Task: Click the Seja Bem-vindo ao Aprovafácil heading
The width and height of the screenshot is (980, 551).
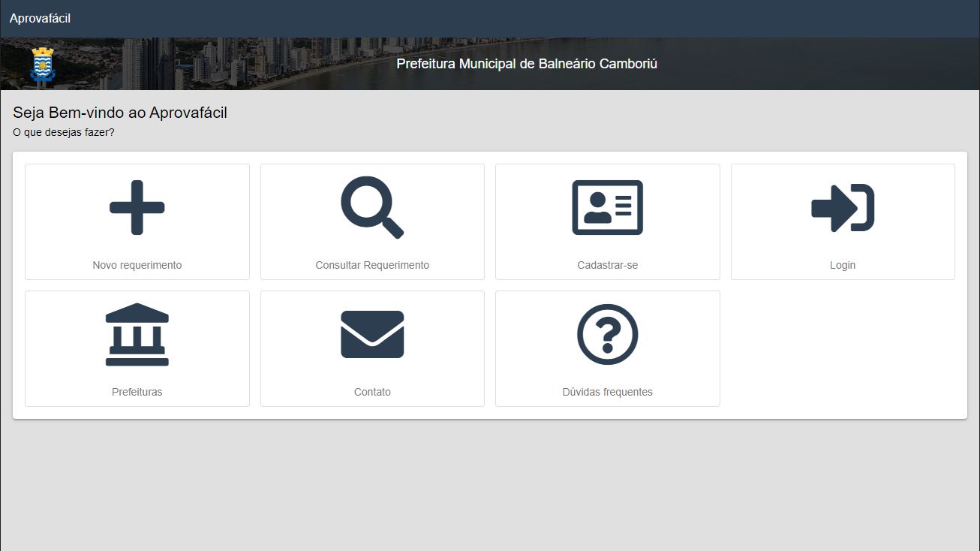Action: coord(120,113)
